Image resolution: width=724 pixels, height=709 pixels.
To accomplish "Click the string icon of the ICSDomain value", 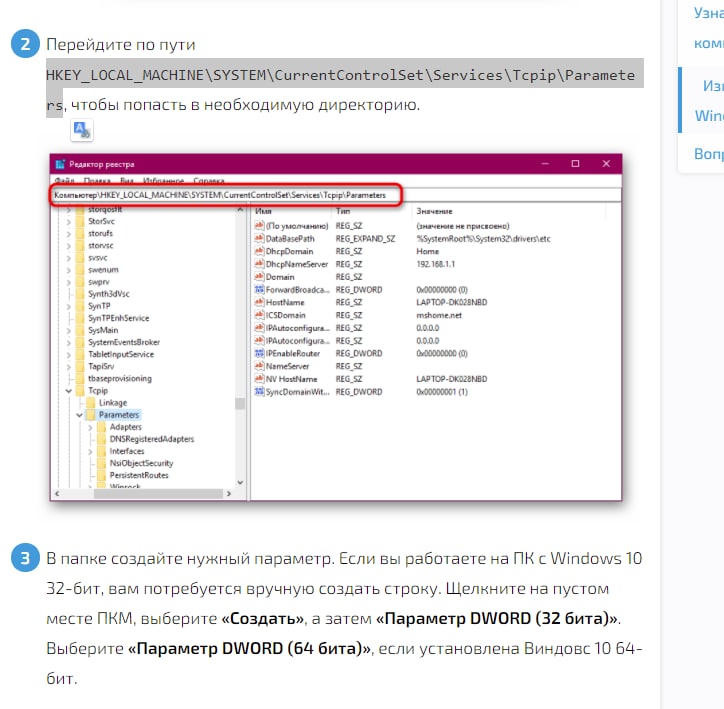I will click(259, 315).
